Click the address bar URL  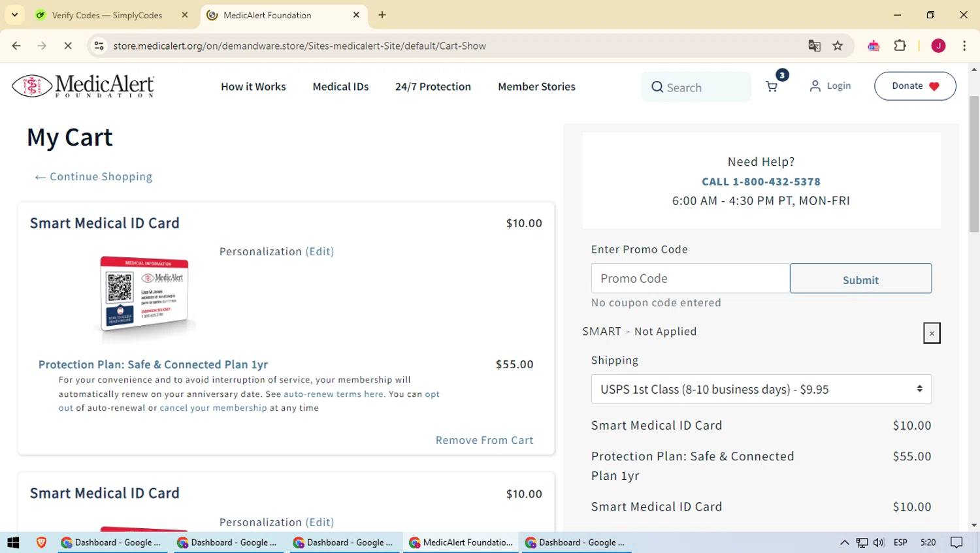coord(300,46)
